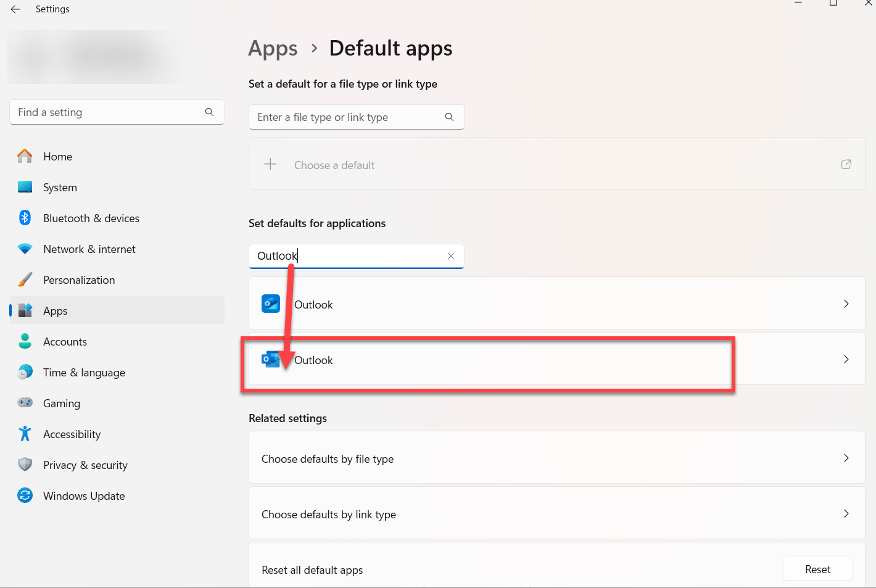Click the Choose a default text
876x588 pixels.
[334, 165]
